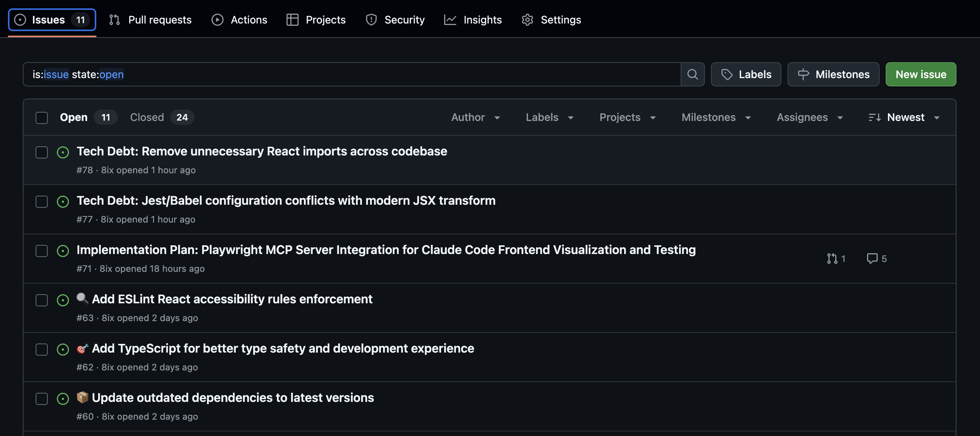Open issue Remove unnecessary React imports

click(x=262, y=151)
